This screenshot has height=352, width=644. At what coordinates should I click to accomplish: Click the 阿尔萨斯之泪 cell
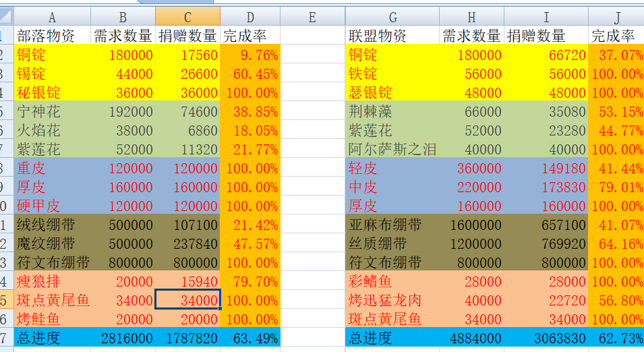click(392, 149)
